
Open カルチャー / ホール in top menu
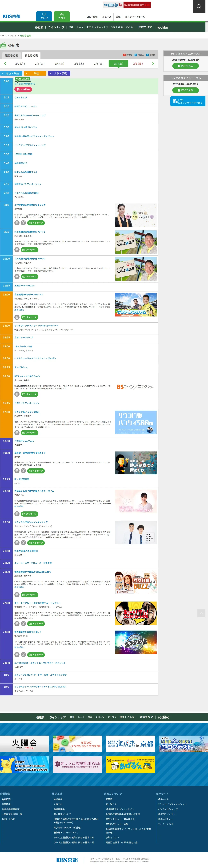pos(135,17)
